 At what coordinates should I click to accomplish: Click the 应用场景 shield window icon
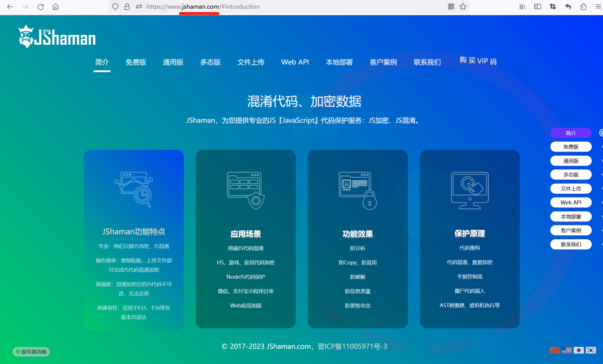click(x=246, y=191)
